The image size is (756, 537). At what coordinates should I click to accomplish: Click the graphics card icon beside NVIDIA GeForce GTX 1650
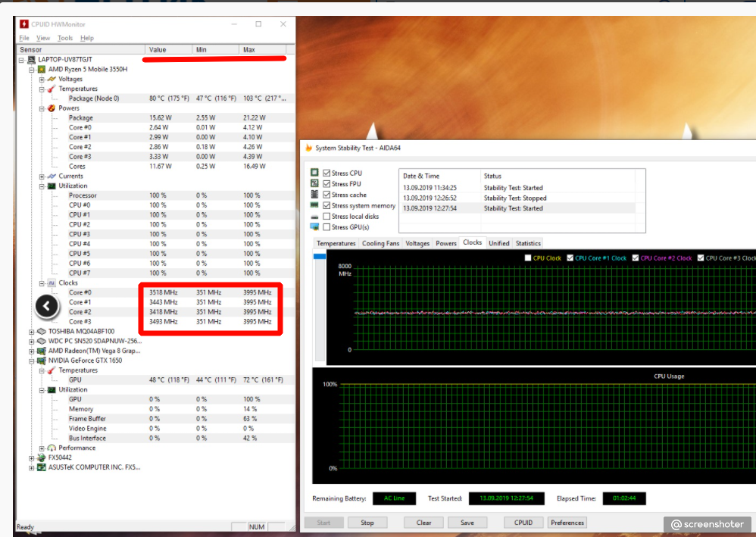tap(42, 361)
